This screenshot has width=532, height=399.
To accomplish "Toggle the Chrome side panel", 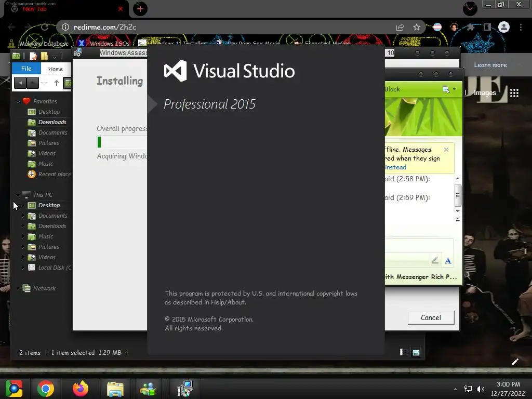I will pos(487,27).
